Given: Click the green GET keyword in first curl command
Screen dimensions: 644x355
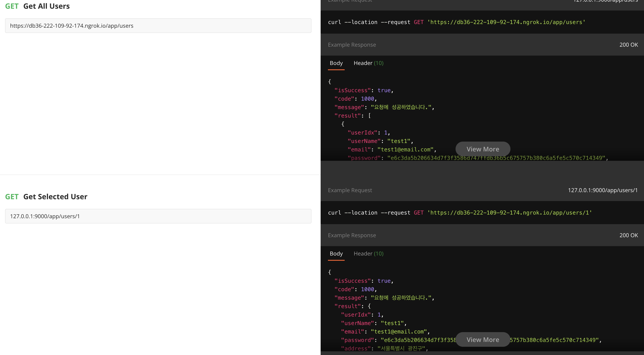Looking at the screenshot, I should click(419, 22).
